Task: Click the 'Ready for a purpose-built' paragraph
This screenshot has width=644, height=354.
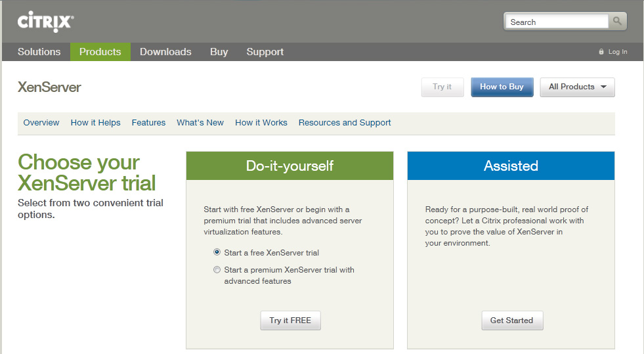Action: tap(506, 227)
